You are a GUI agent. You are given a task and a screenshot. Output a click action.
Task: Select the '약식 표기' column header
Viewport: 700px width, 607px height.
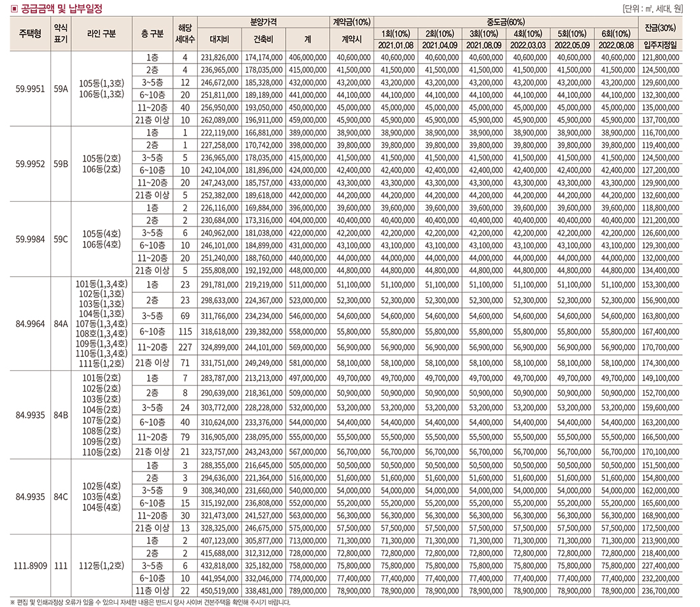[60, 34]
